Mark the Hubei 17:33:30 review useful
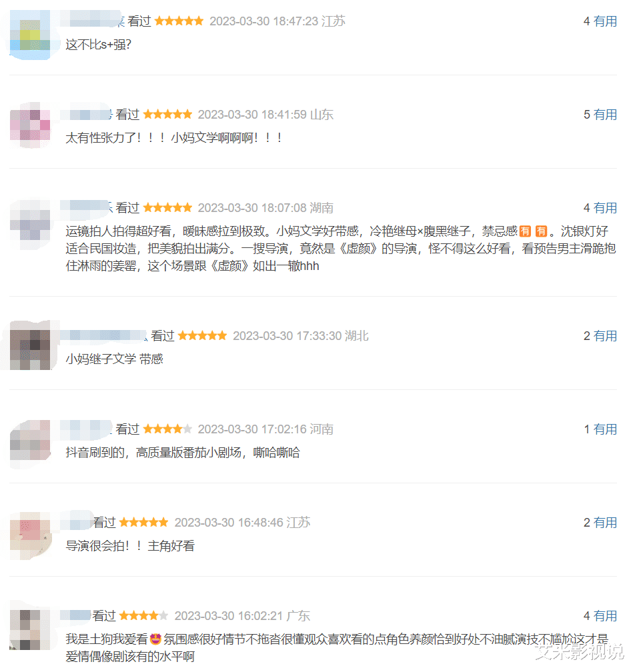This screenshot has width=633, height=672. (x=605, y=336)
